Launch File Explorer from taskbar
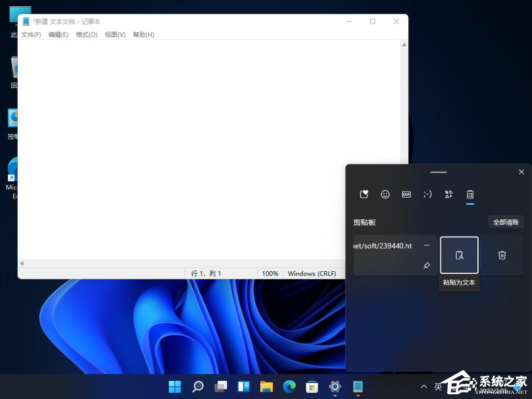This screenshot has height=399, width=532. point(267,386)
